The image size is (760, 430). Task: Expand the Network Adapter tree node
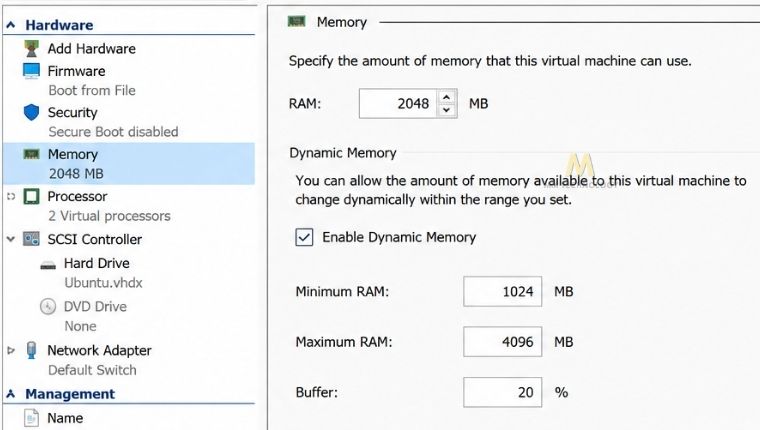11,350
